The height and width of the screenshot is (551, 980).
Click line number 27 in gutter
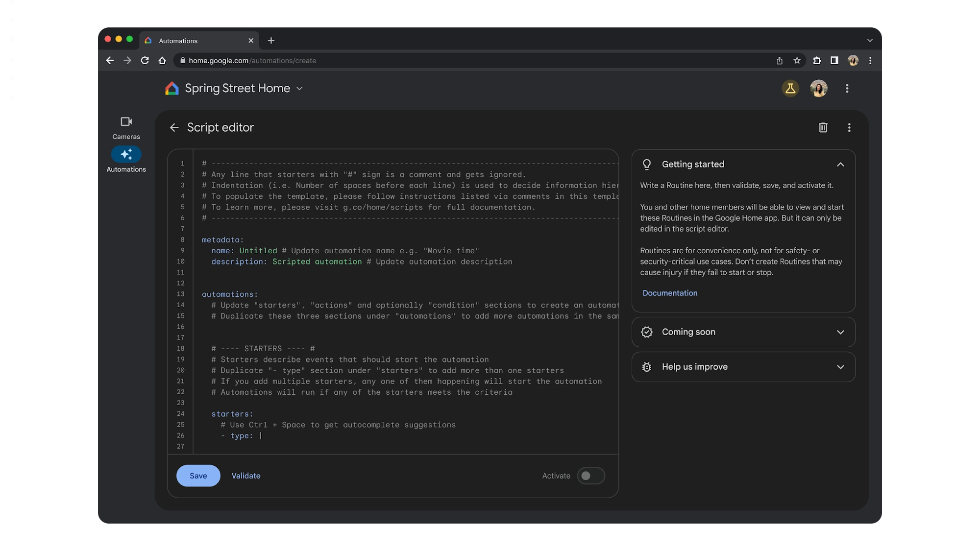181,447
